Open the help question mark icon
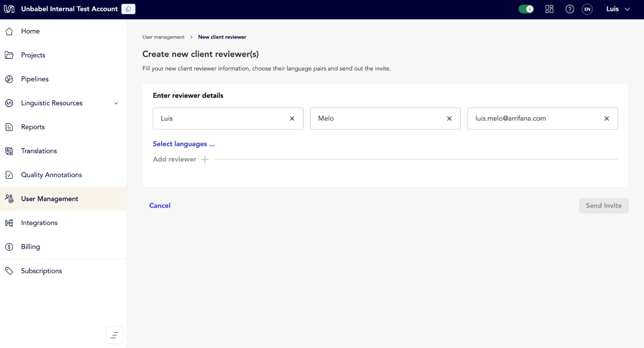 (x=570, y=9)
